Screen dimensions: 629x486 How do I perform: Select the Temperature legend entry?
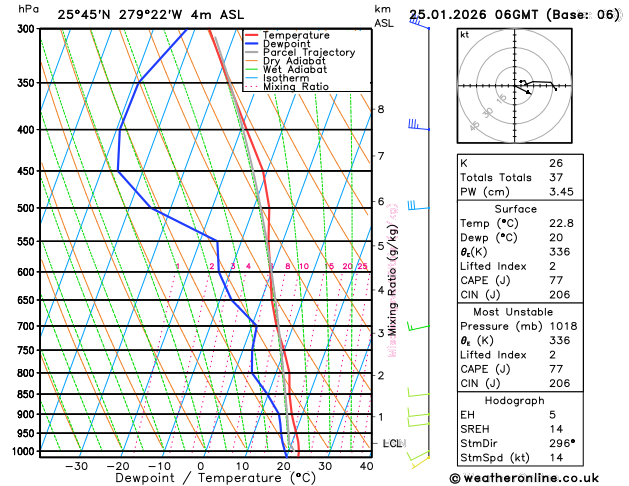click(x=296, y=35)
